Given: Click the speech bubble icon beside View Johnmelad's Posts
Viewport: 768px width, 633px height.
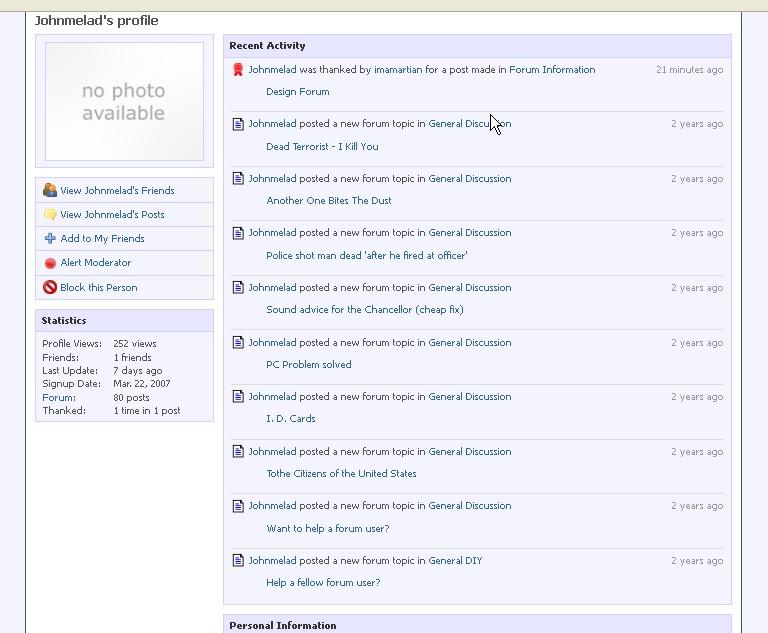Looking at the screenshot, I should [x=50, y=214].
